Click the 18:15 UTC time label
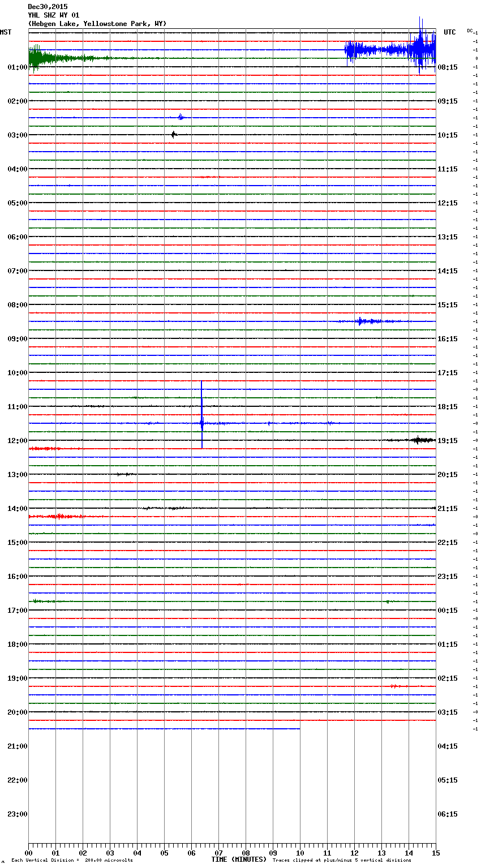The width and height of the screenshot is (481, 868). click(x=448, y=407)
